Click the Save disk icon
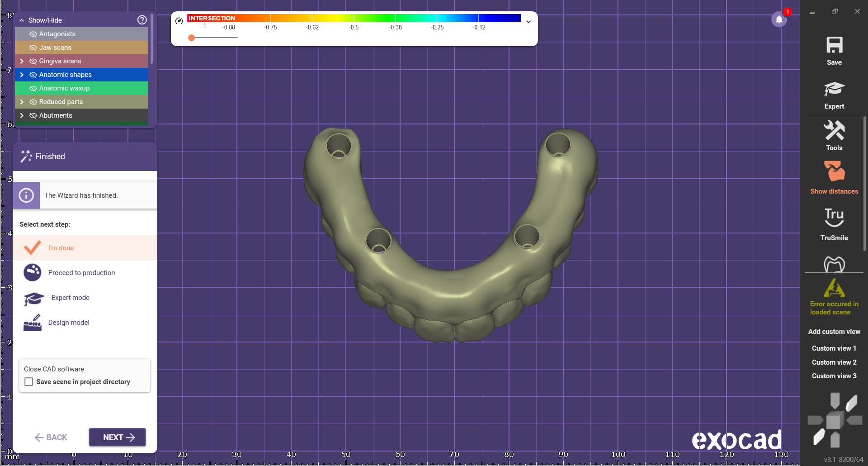Screen dimensions: 868x466 pyautogui.click(x=834, y=45)
